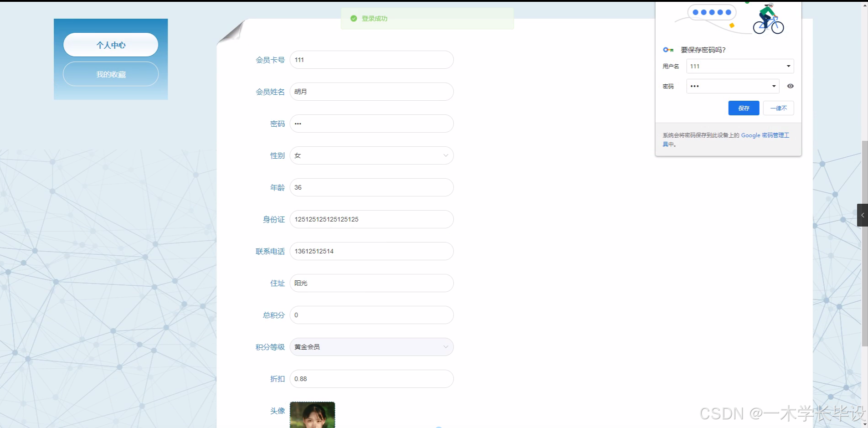Click inside the 会员卡号 input field

coord(371,60)
